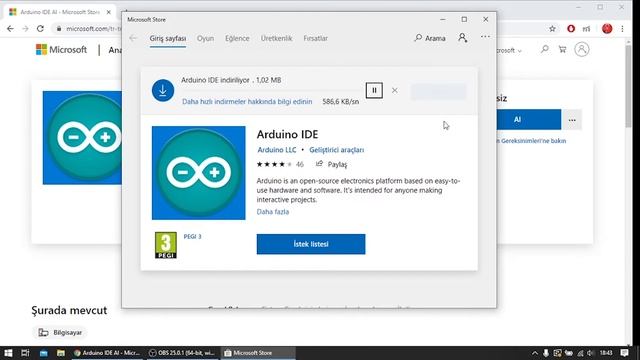The width and height of the screenshot is (640, 360).
Task: Open the three-dot menu in Microsoft Store
Action: (485, 37)
